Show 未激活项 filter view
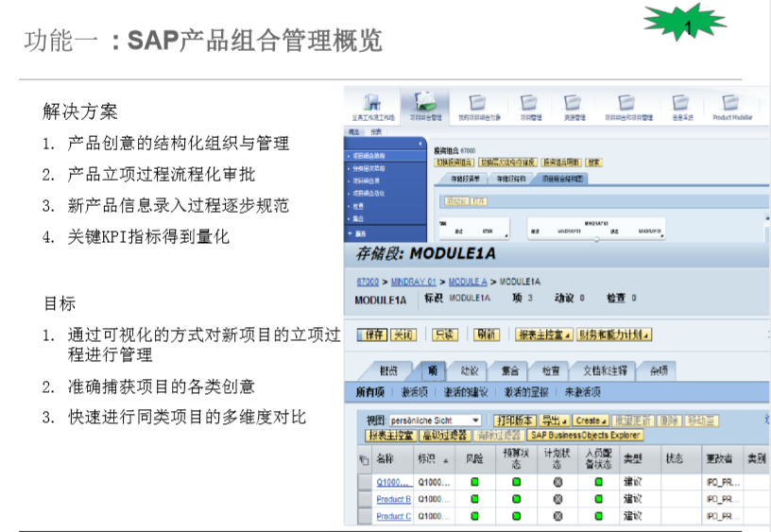 point(583,392)
